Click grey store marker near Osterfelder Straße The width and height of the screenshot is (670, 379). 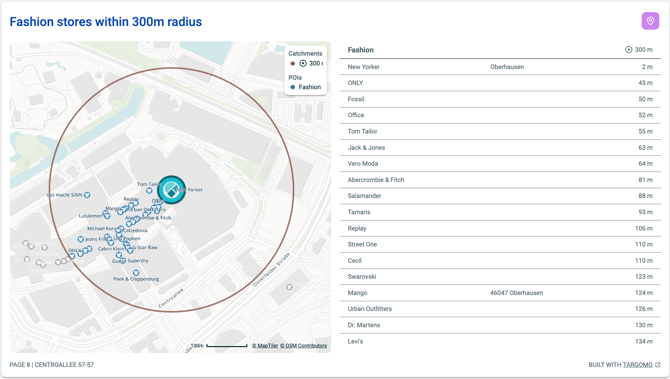coord(289,287)
